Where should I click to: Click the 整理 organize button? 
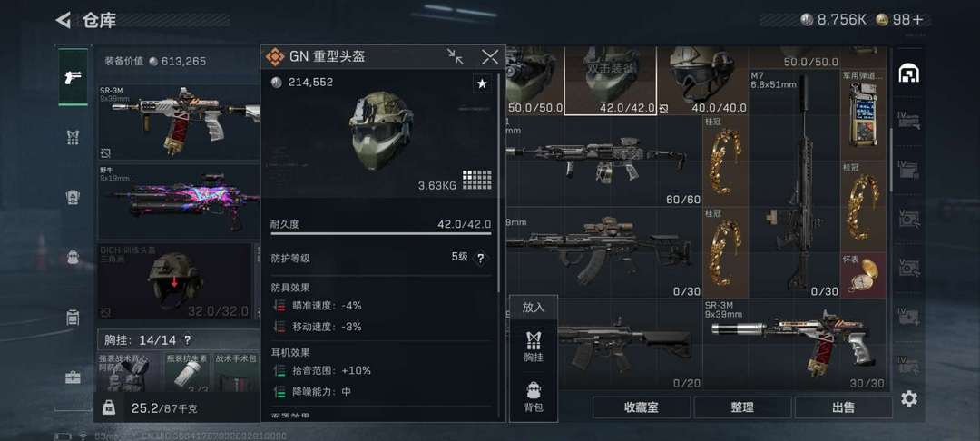(742, 408)
